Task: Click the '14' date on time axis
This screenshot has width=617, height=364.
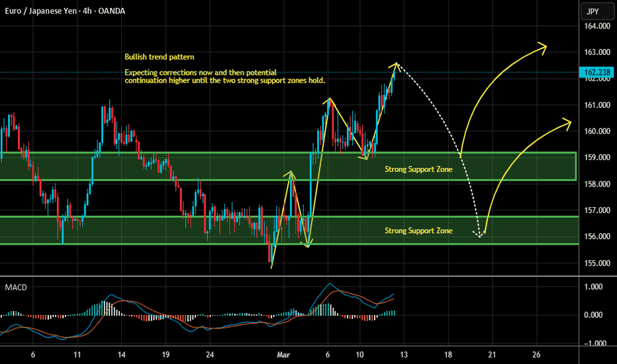Action: pos(122,355)
